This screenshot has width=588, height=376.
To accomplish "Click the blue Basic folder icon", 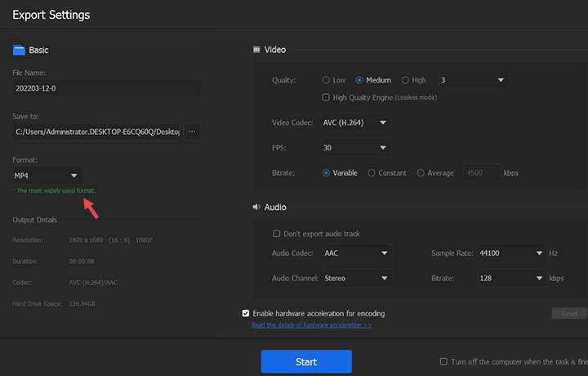I will pos(19,50).
